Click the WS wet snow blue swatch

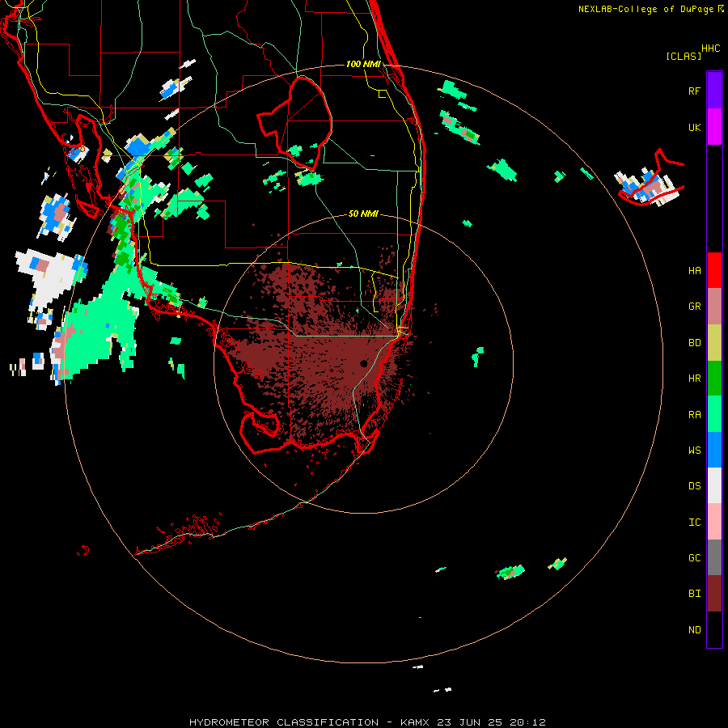pyautogui.click(x=714, y=450)
